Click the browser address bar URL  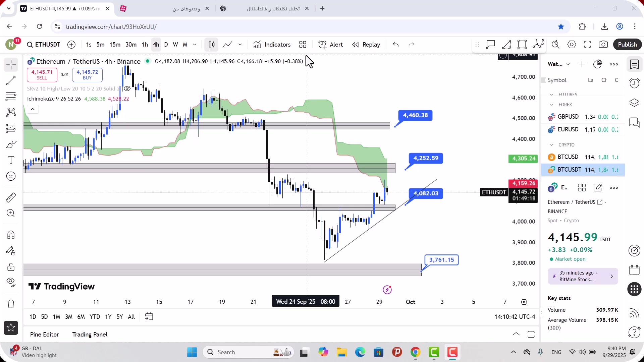tap(111, 26)
